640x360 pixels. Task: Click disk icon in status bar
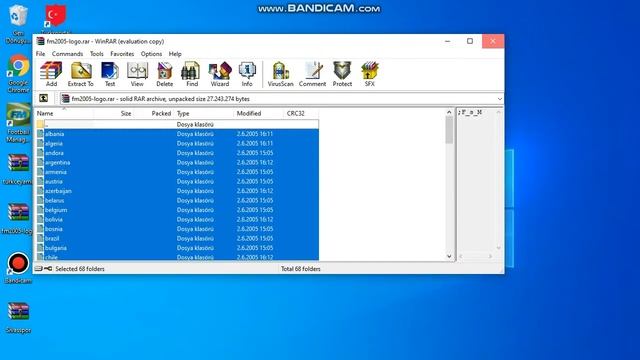pos(38,269)
